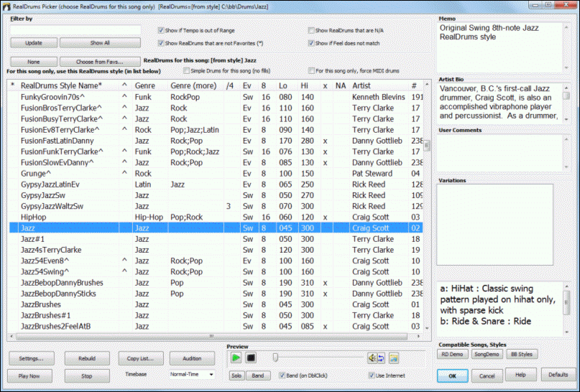Click the variations description scrollbar
580x392 pixels.
point(566,309)
